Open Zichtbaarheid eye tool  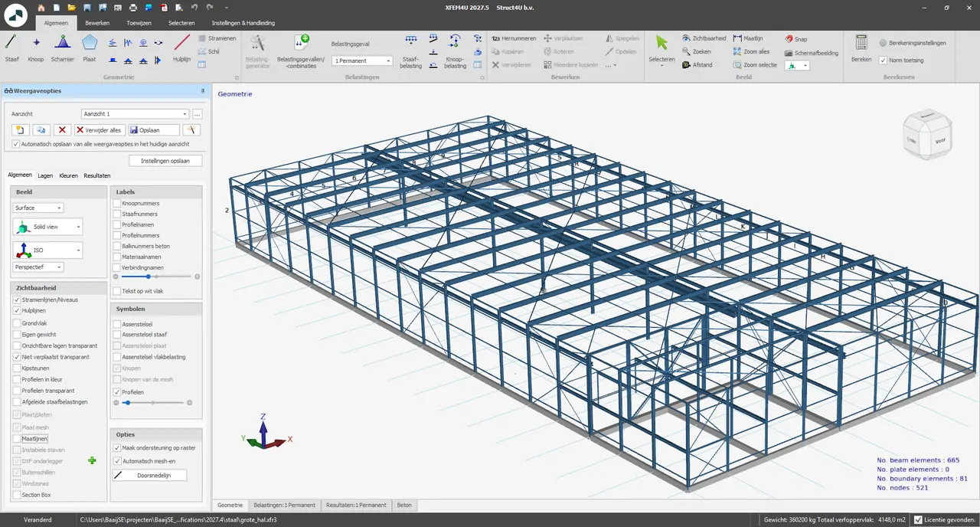[x=704, y=38]
